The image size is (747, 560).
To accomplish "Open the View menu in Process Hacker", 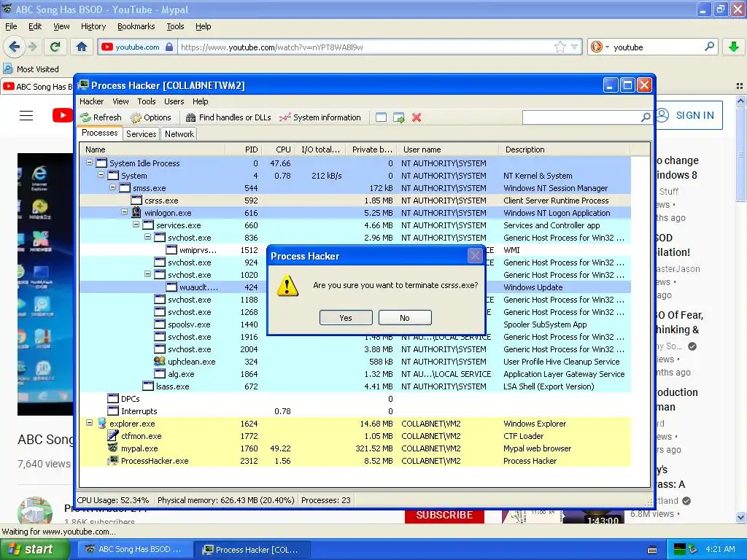I will point(120,101).
